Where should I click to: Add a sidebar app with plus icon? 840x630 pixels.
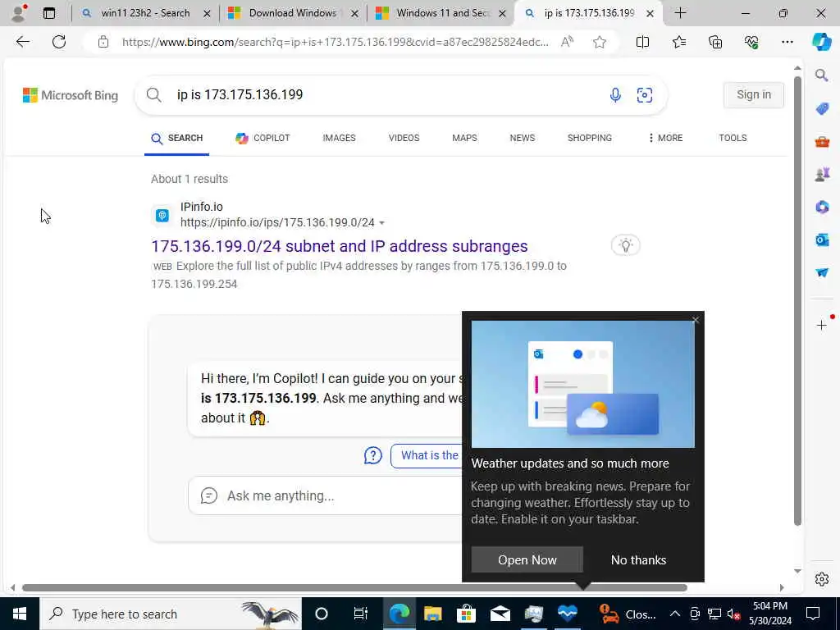tap(822, 325)
